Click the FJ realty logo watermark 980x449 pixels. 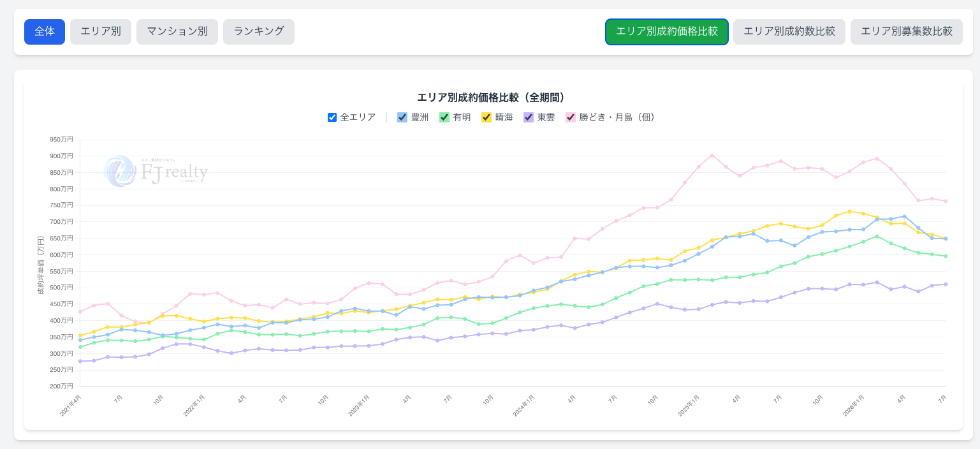[x=156, y=172]
